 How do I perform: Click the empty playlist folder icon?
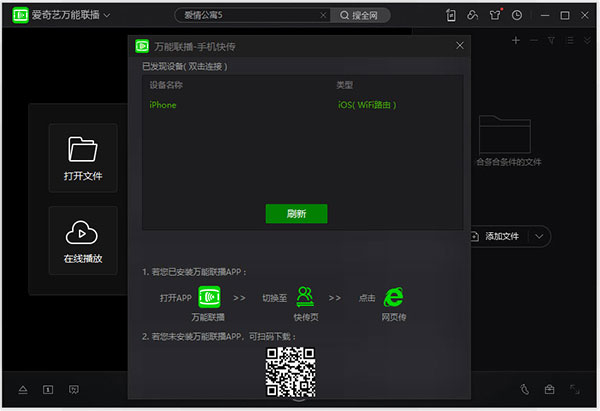[x=505, y=134]
